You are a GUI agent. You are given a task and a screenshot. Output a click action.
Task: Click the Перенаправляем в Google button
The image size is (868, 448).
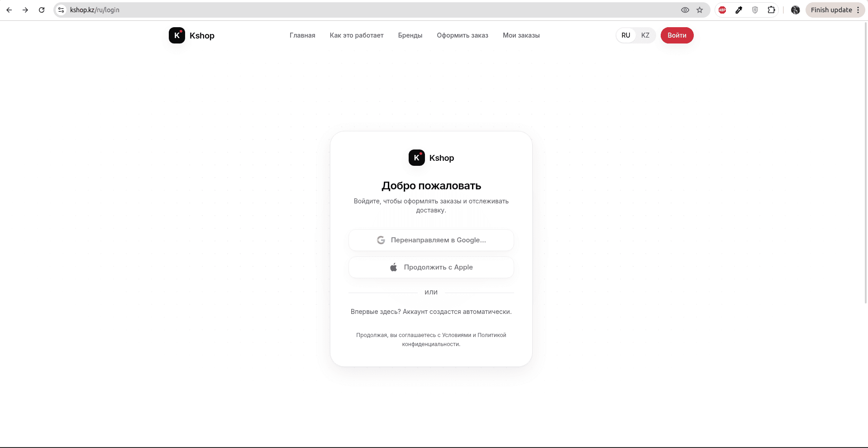pos(431,240)
